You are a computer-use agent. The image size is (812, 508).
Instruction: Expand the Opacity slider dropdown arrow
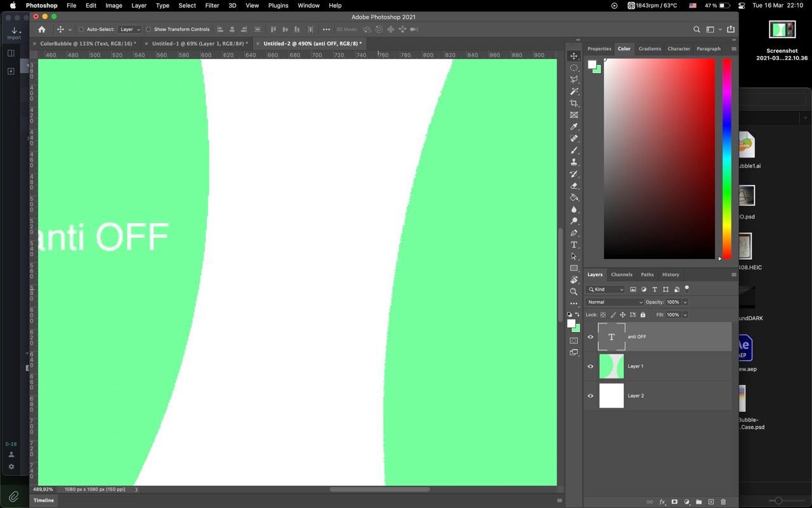click(x=685, y=302)
